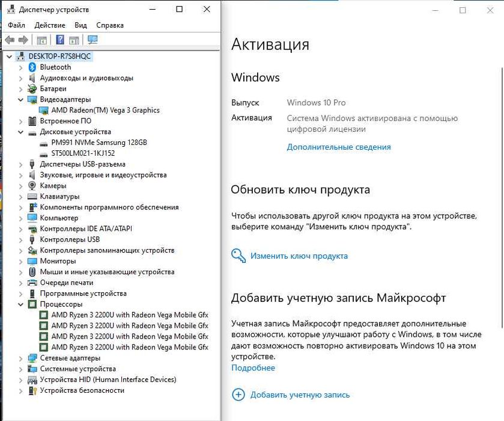Viewport: 504px width, 421px height.
Task: Collapse the Видеоадаптеры node
Action: coord(21,100)
